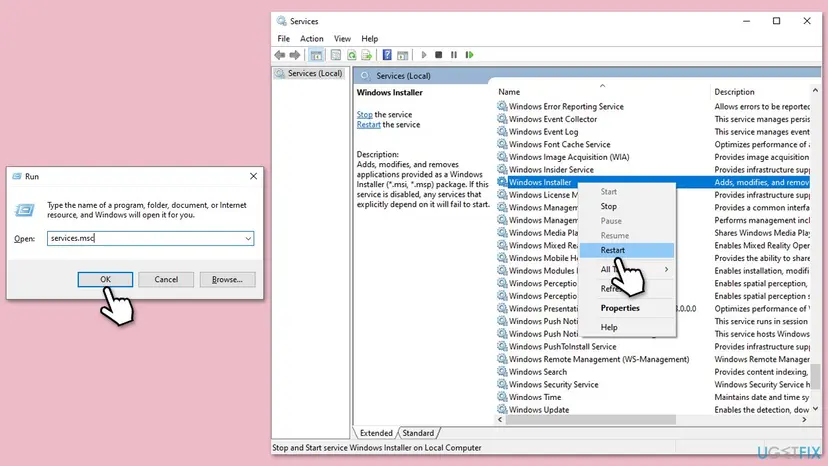Select the Windows Update service name

tap(539, 410)
